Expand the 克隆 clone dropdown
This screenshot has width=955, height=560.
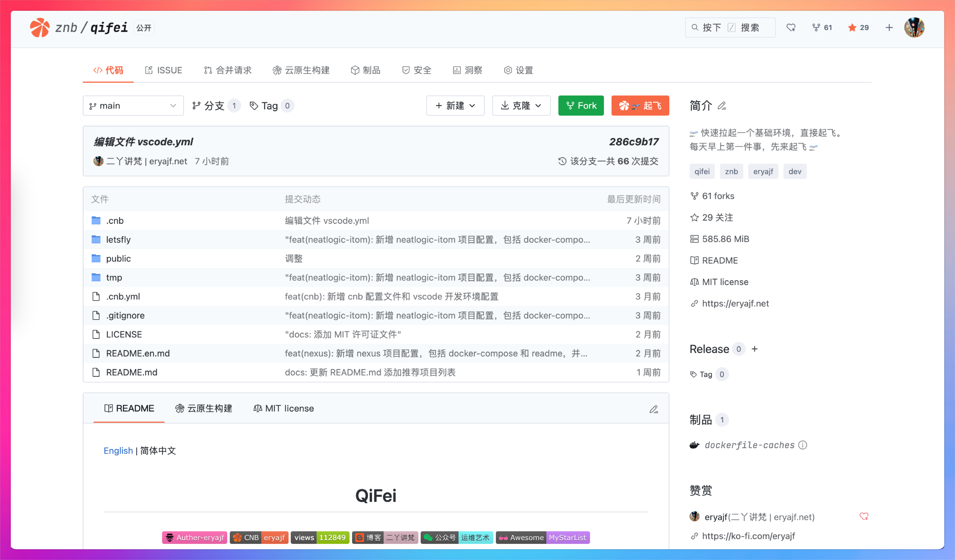(521, 106)
